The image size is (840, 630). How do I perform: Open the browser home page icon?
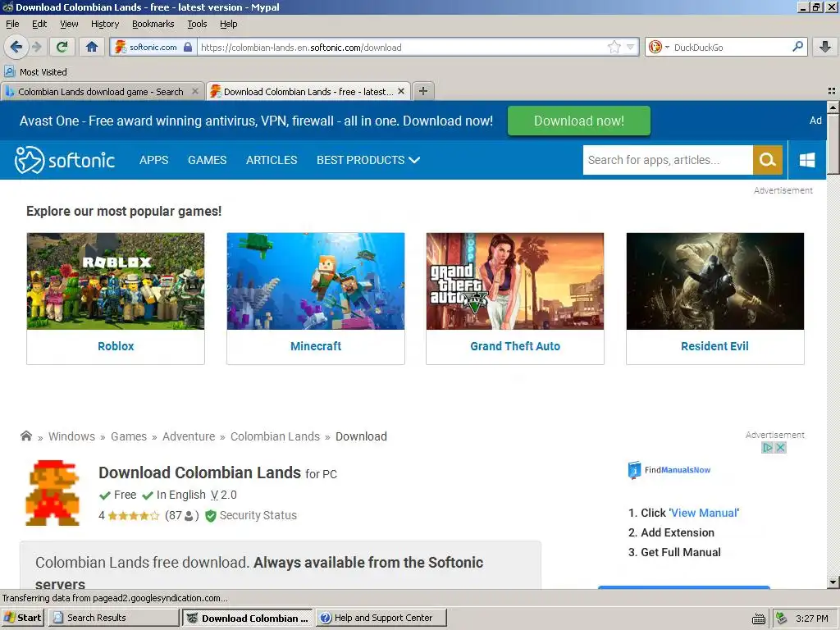[x=92, y=47]
